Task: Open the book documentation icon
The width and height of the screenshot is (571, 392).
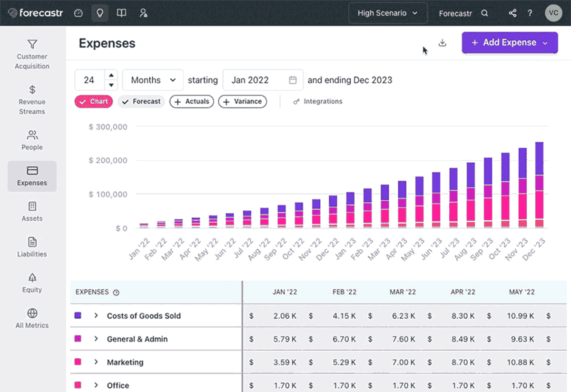Action: point(121,13)
